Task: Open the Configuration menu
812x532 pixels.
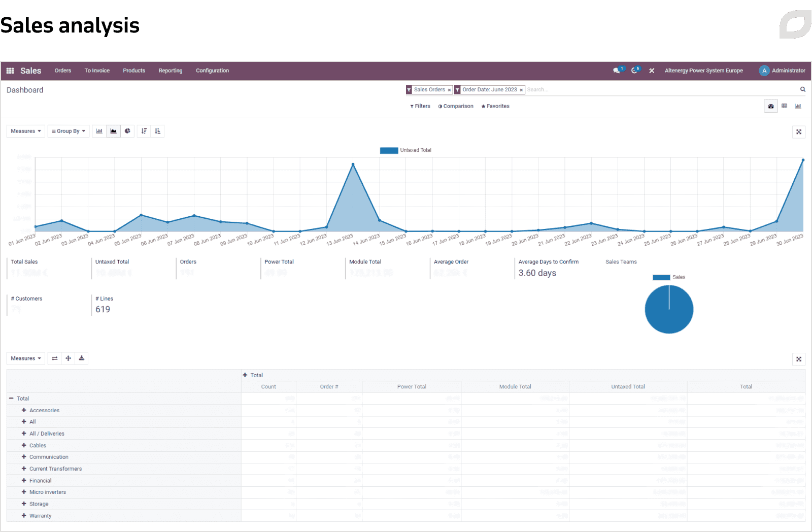Action: pyautogui.click(x=212, y=71)
